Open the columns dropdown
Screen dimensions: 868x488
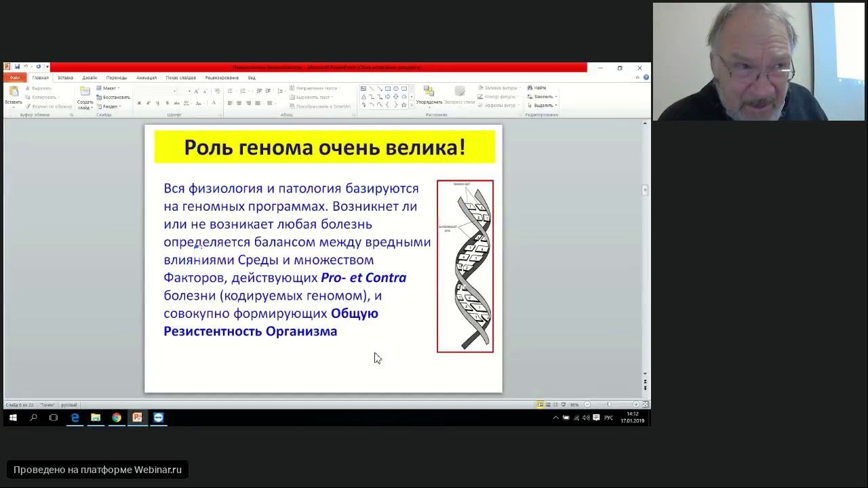click(271, 103)
